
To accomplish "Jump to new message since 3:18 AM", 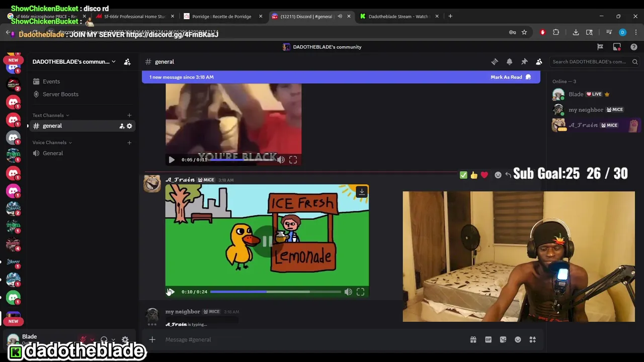I will pos(181,77).
